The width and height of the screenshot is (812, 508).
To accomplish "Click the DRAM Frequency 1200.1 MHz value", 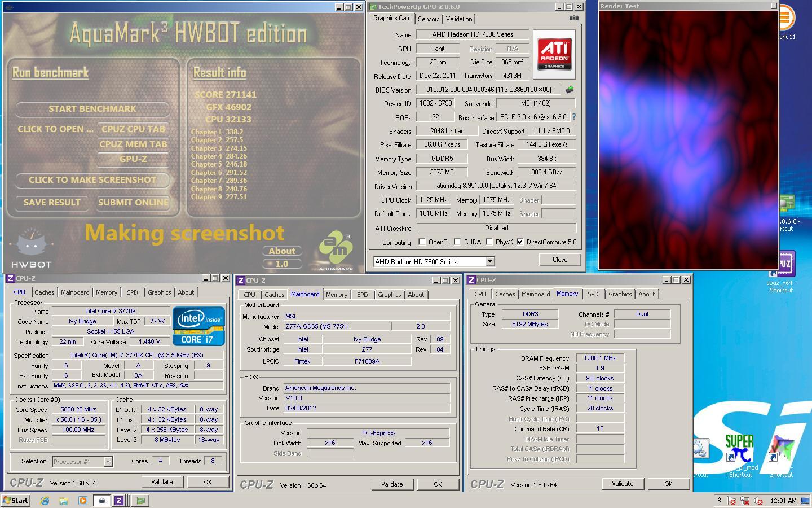I will click(x=600, y=358).
